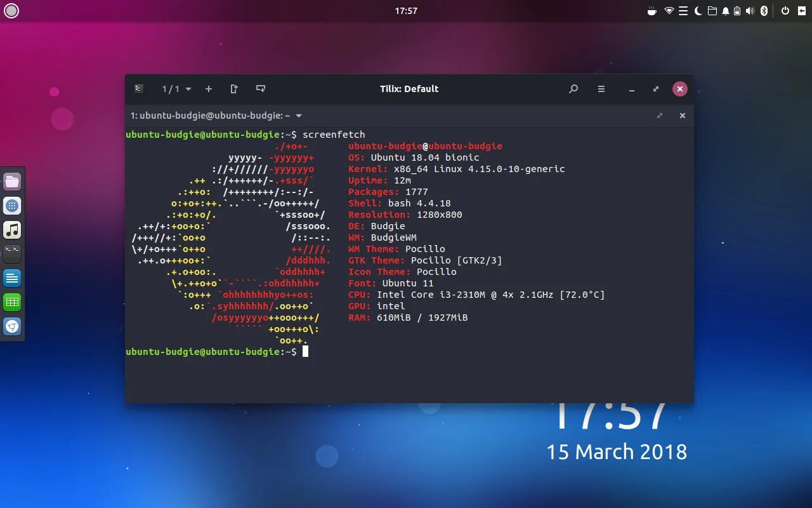Click the CPU: Intel Core i3-2310M line
Viewport: 812px width, 508px height.
pos(476,295)
